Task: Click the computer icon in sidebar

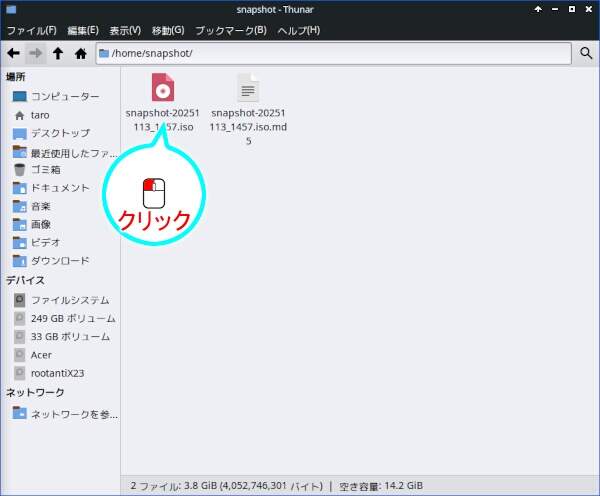Action: (x=20, y=96)
